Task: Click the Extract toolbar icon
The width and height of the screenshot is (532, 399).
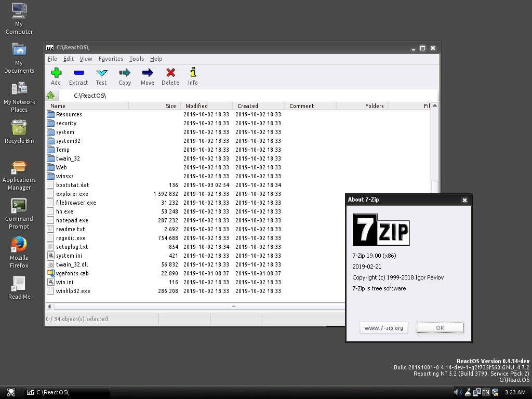Action: 79,73
